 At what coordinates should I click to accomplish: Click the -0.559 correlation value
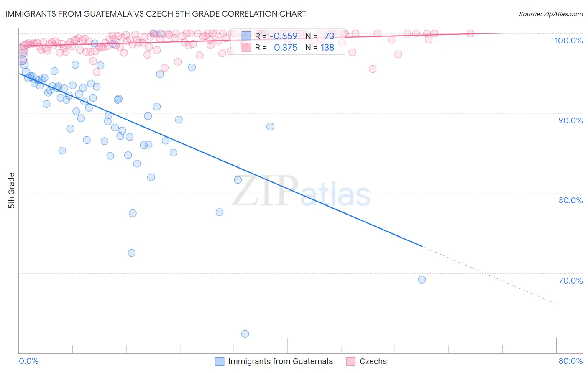click(x=284, y=36)
